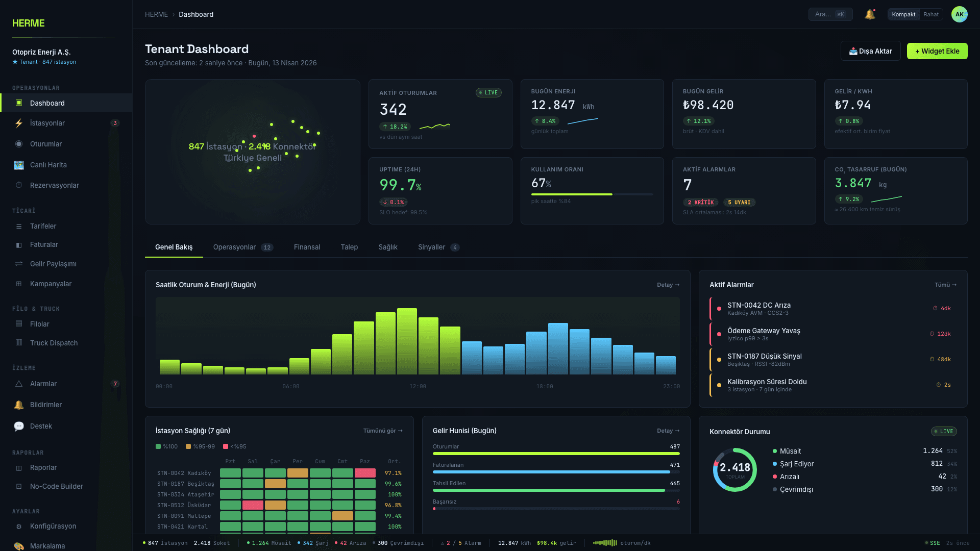Click the Oturumlar funnel bar

point(556,454)
